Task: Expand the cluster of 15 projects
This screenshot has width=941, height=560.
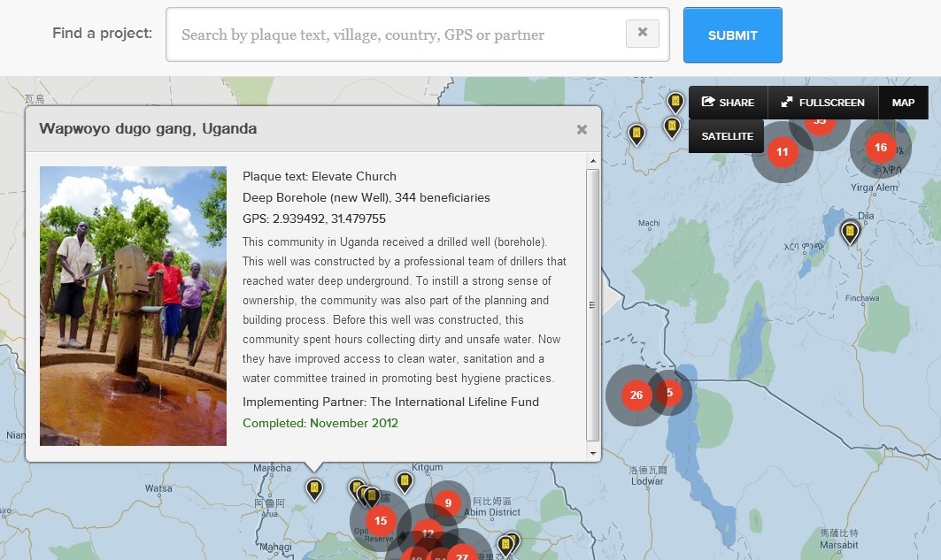Action: tap(381, 521)
